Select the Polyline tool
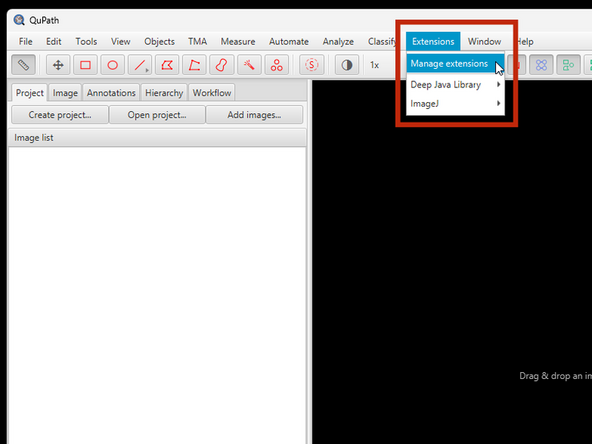The image size is (592, 444). tap(194, 65)
